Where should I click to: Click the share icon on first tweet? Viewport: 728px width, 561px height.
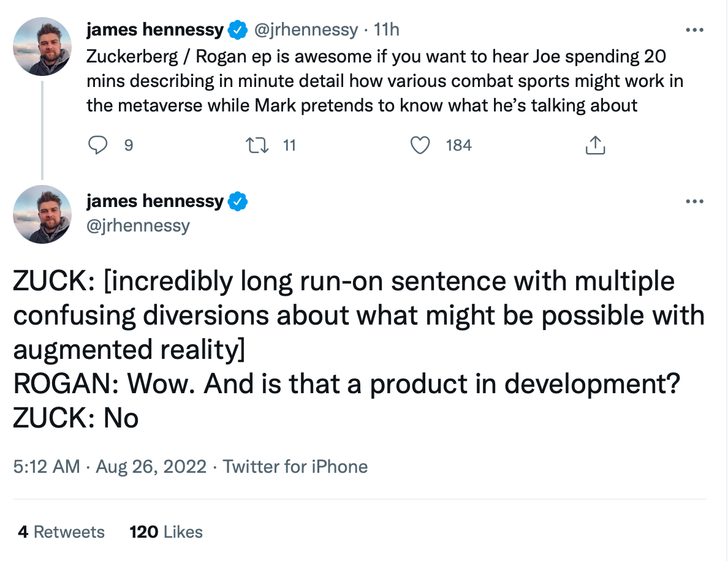[x=595, y=145]
